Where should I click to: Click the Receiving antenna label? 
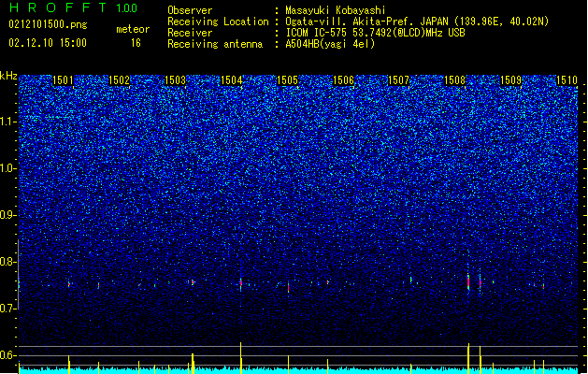pos(215,44)
